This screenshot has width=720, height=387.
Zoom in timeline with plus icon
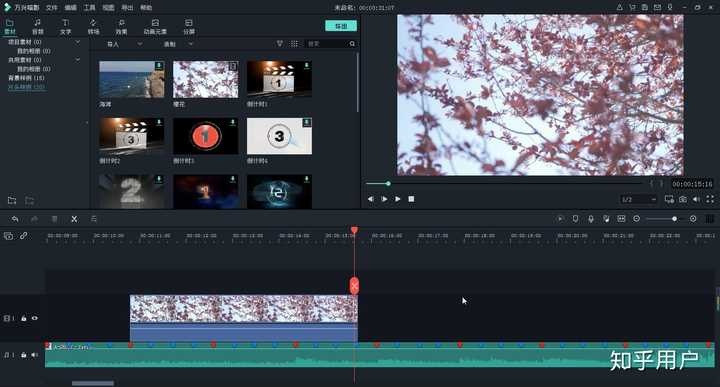[693, 219]
